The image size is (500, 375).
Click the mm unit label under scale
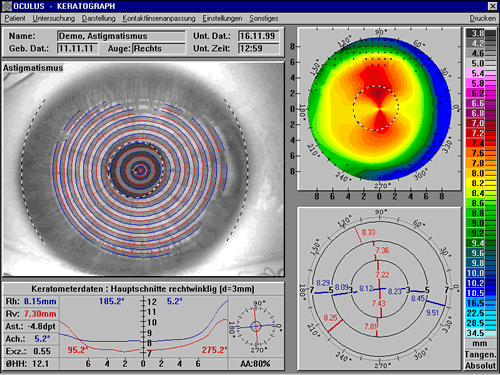[x=480, y=344]
